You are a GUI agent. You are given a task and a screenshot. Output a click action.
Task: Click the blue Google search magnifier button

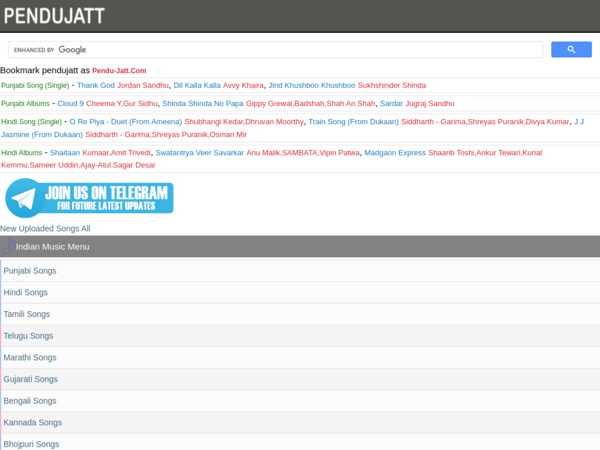pos(571,49)
